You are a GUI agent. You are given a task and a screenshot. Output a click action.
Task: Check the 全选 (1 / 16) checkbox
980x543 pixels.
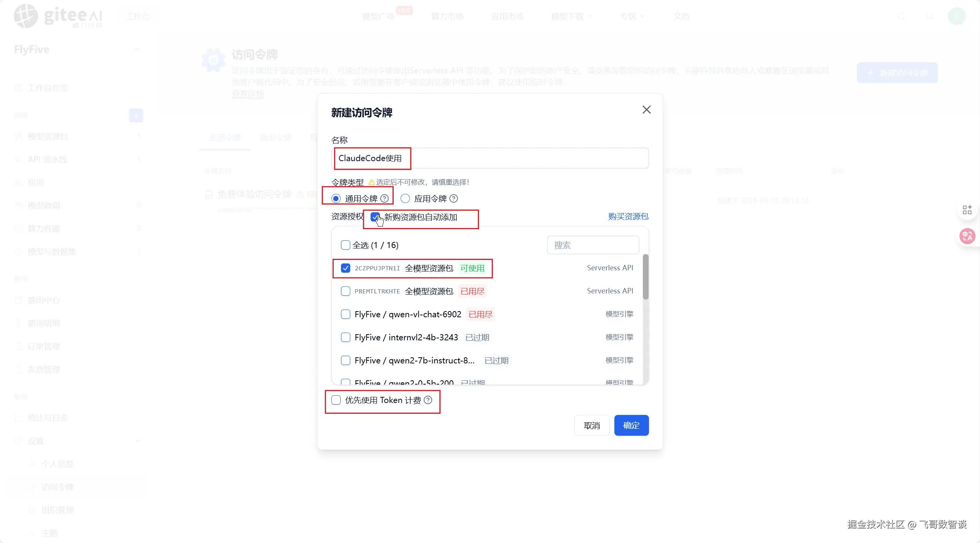(x=345, y=245)
